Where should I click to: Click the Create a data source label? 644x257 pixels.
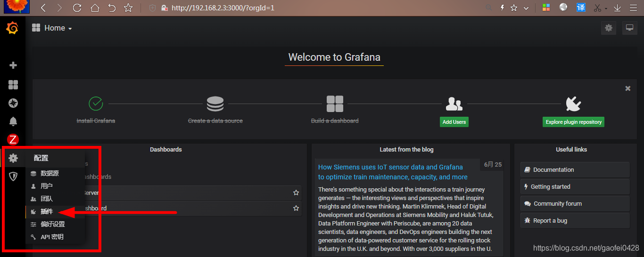pyautogui.click(x=215, y=121)
